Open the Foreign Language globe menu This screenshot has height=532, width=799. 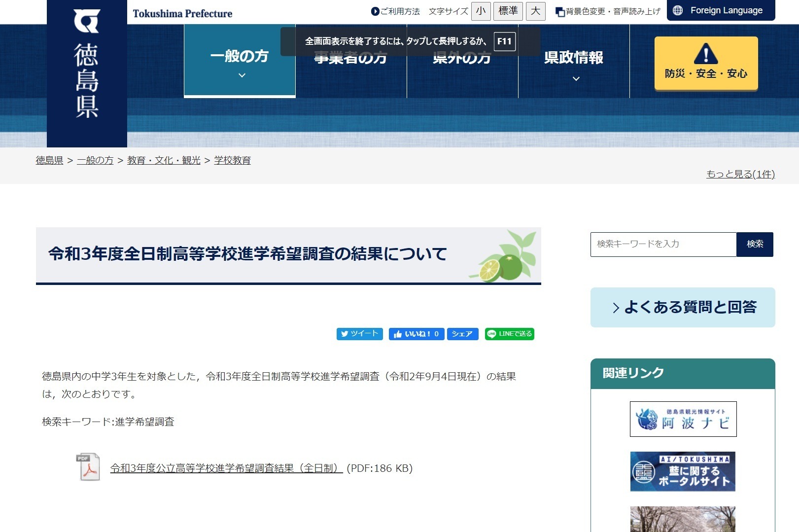tap(720, 10)
